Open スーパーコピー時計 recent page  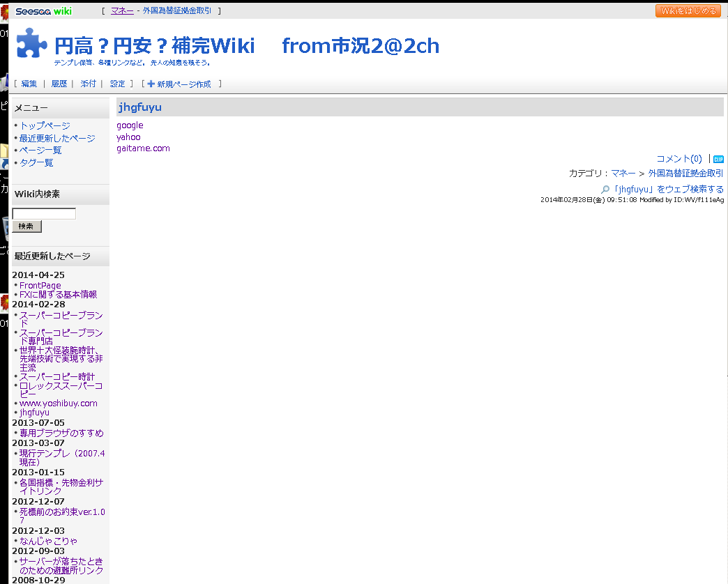click(56, 376)
